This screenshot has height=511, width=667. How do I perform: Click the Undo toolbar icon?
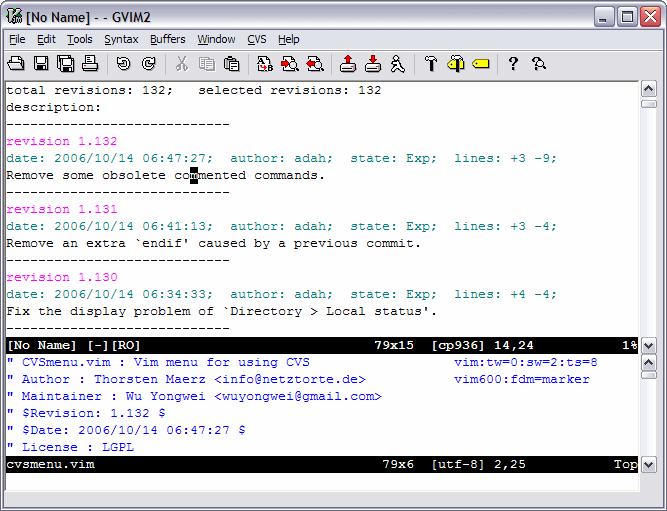coord(123,64)
